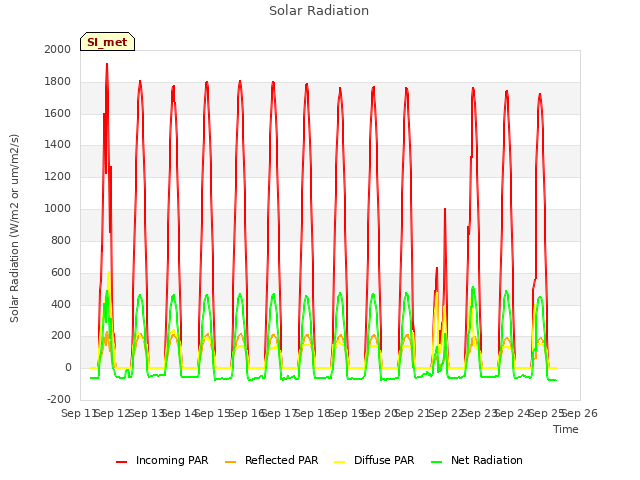Click the 1200 y-axis tick label
Image resolution: width=640 pixels, height=480 pixels.
pos(58,176)
